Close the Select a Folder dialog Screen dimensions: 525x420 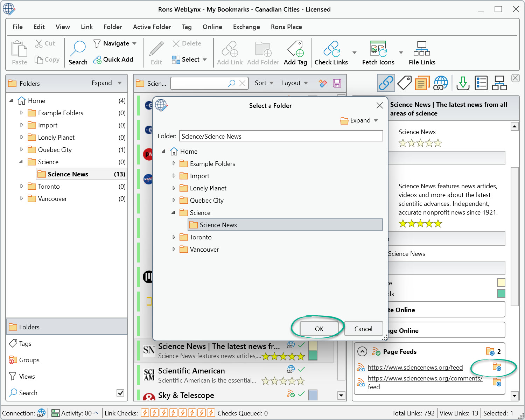coord(380,105)
